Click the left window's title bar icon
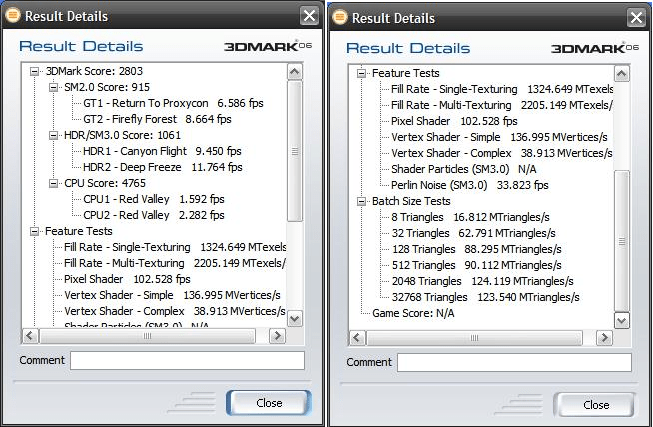This screenshot has width=653, height=427. point(12,16)
